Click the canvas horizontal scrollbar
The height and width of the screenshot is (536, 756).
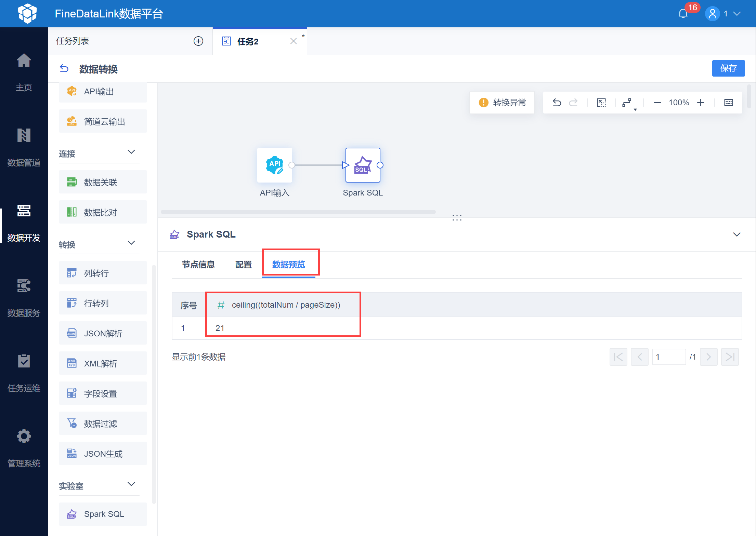click(298, 212)
